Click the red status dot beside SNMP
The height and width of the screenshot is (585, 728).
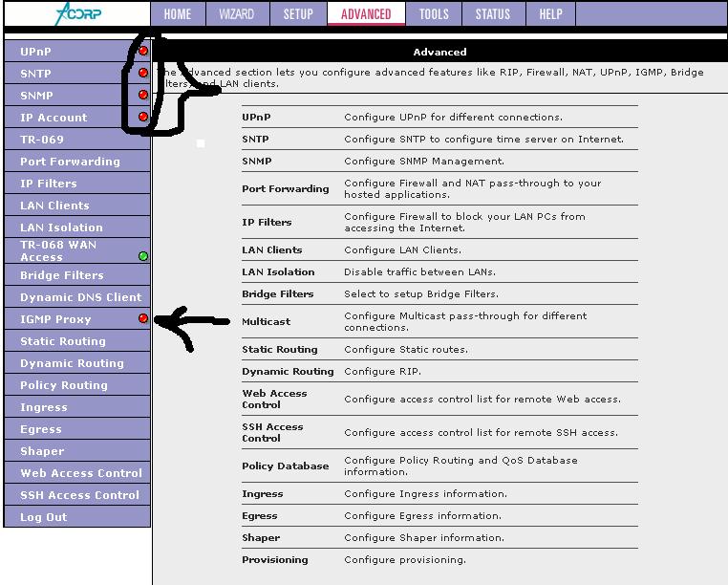coord(143,95)
